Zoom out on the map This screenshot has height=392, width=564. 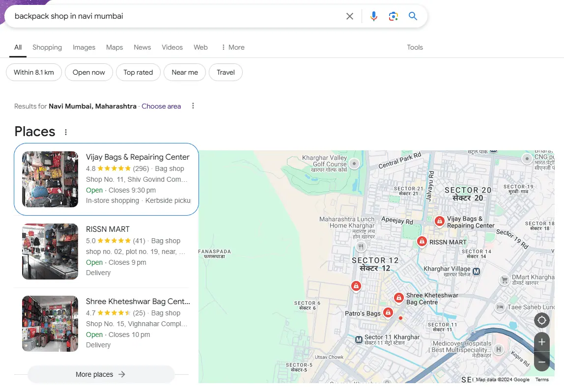coord(542,362)
